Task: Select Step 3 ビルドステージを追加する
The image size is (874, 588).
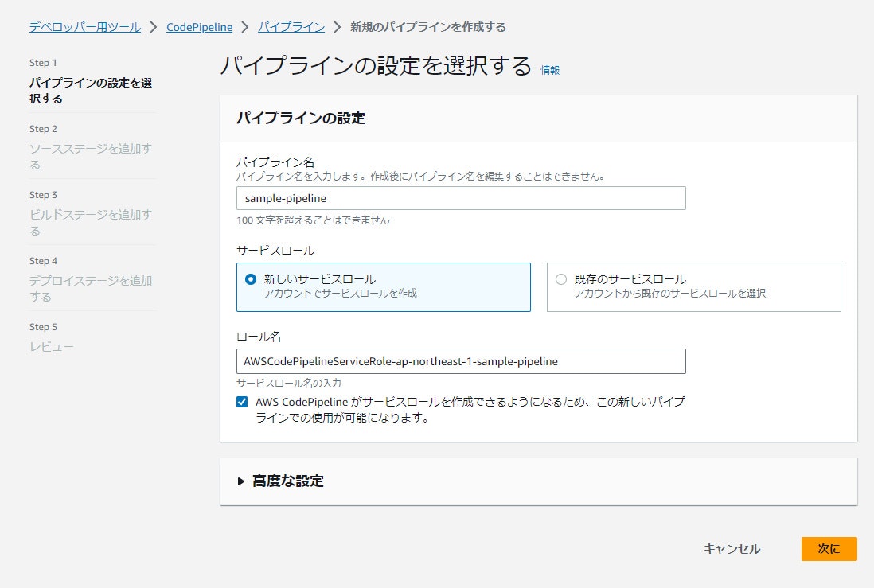Action: [x=90, y=222]
